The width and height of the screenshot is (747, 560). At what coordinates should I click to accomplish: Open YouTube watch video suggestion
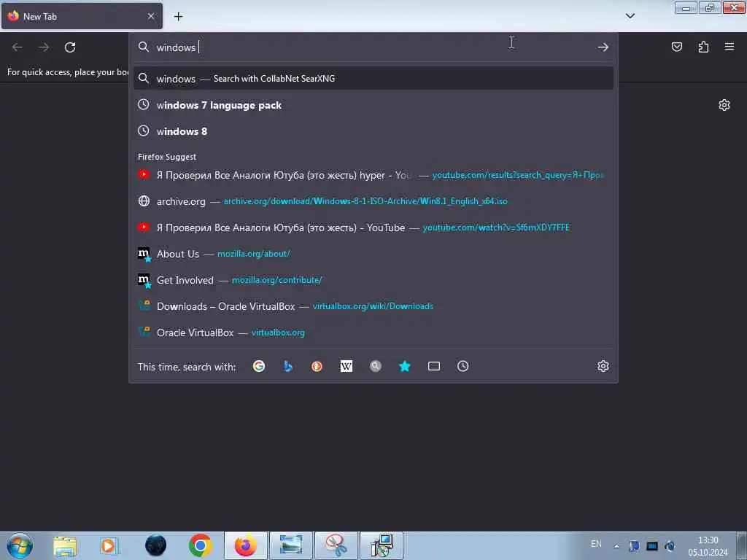pos(373,227)
